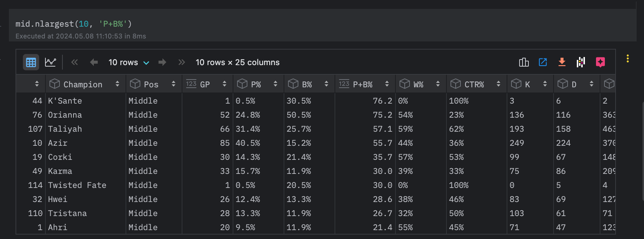This screenshot has width=644, height=239.
Task: Click Corki's 53% CTR% cell
Action: [477, 157]
